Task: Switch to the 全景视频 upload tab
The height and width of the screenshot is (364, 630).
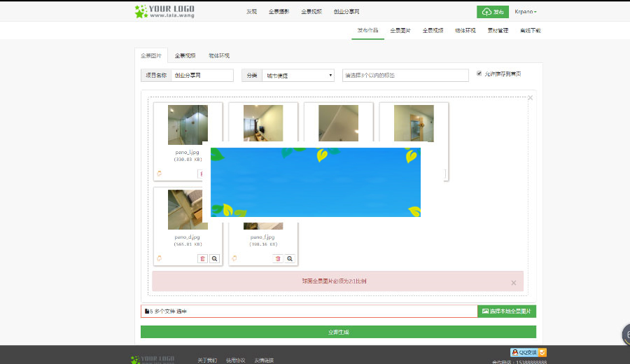Action: 185,55
